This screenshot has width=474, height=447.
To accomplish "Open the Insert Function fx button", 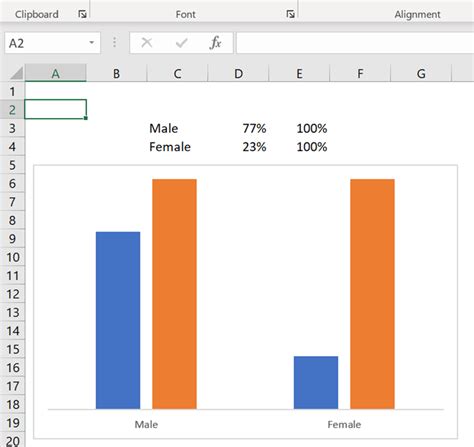I will coord(216,43).
